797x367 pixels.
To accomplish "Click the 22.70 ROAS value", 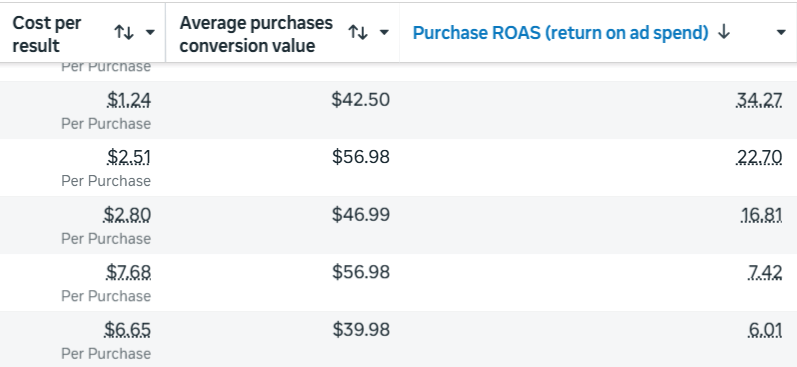I will pyautogui.click(x=759, y=158).
